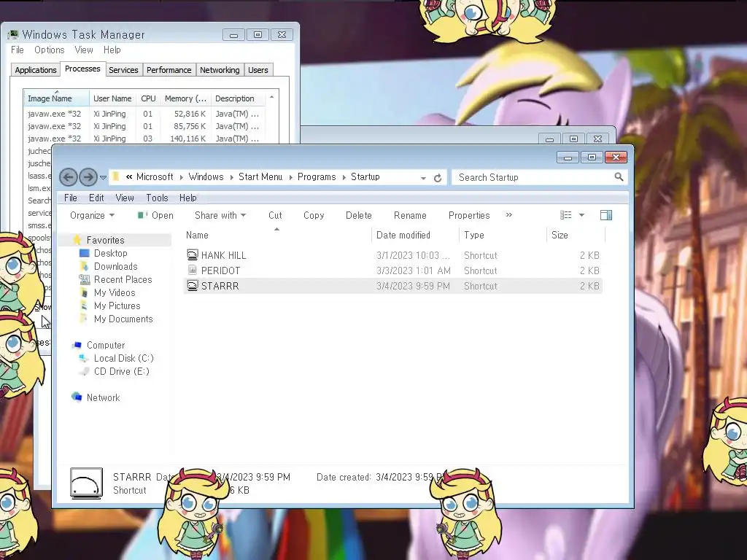The image size is (747, 560).
Task: Expand the Organize dropdown
Action: 92,215
